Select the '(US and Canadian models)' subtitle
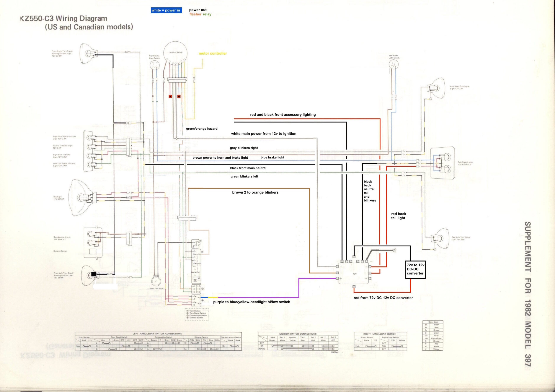This screenshot has width=555, height=392. [89, 27]
